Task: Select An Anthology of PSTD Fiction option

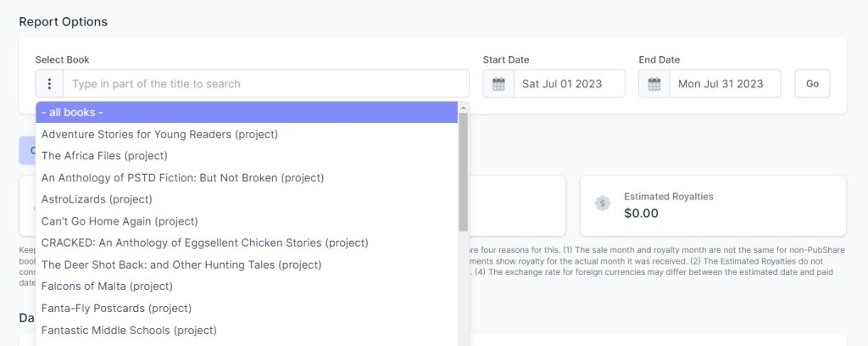Action: click(182, 177)
